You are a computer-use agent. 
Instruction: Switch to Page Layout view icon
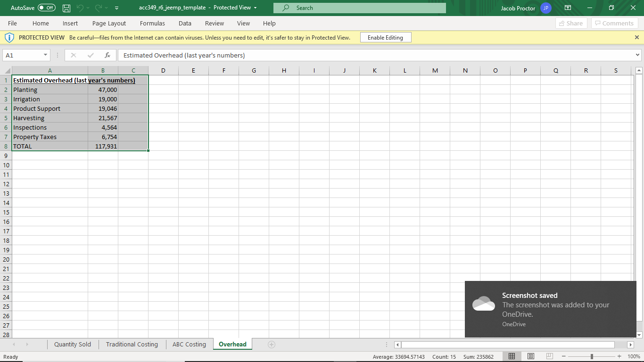tap(530, 356)
